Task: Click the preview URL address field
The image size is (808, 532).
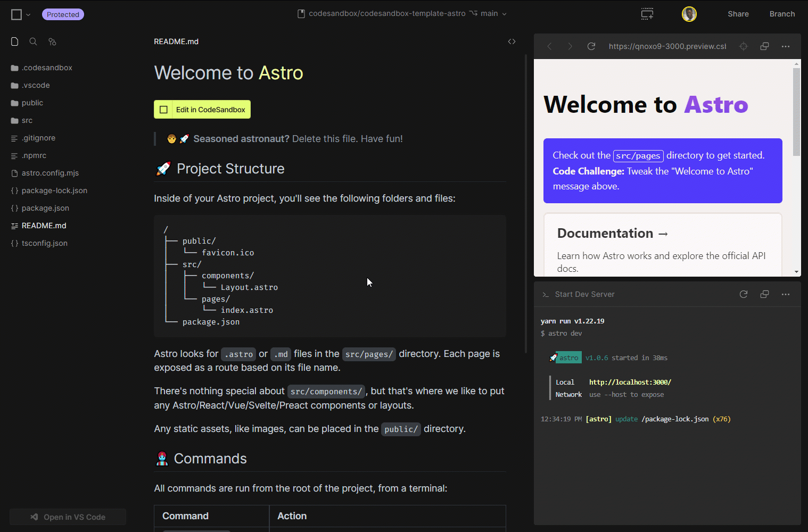Action: click(x=667, y=46)
